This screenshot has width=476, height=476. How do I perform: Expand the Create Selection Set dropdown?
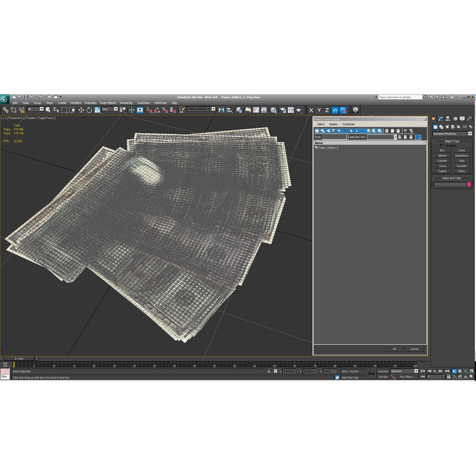point(213,109)
